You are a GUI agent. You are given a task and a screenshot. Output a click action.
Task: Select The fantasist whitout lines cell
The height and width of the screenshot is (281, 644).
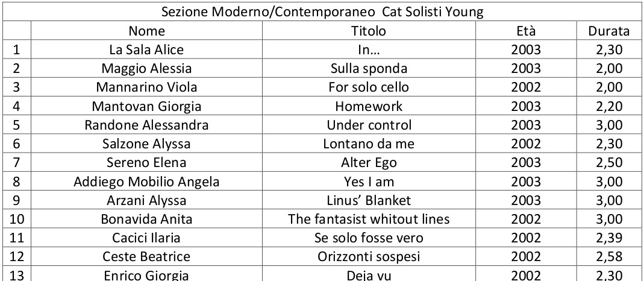pos(369,219)
